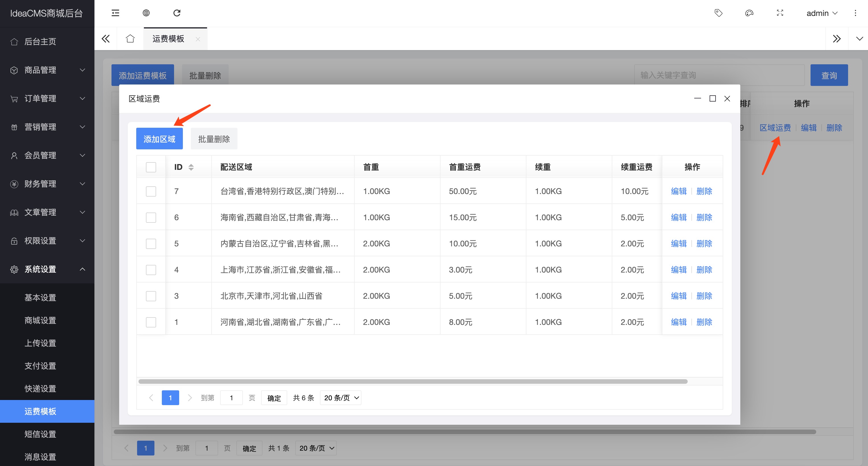Image resolution: width=868 pixels, height=466 pixels.
Task: Click the home tab icon
Action: (x=130, y=39)
